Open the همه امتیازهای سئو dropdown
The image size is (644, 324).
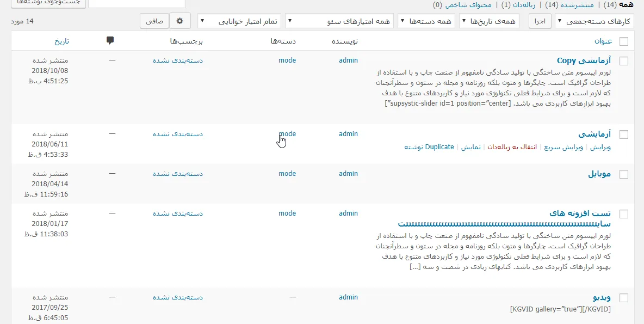(339, 21)
